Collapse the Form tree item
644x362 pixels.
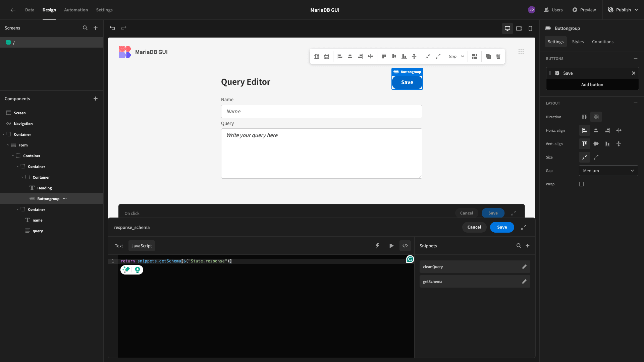pos(8,145)
